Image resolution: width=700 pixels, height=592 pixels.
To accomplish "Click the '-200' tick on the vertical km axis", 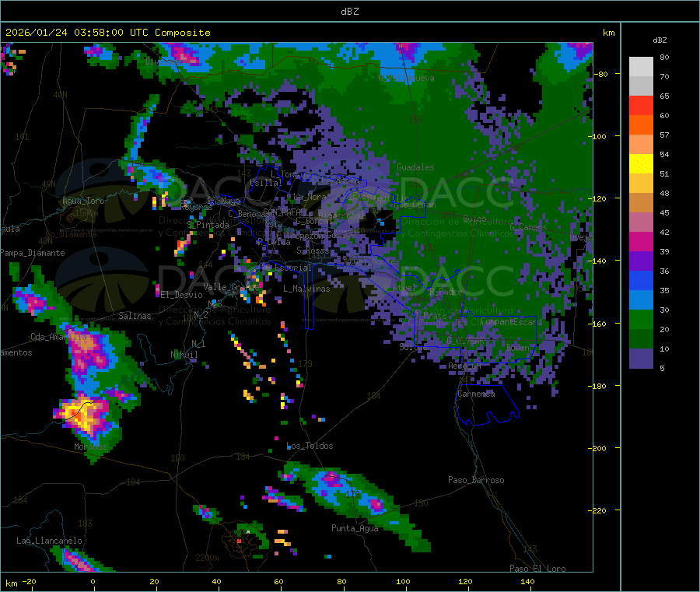I will coord(597,448).
